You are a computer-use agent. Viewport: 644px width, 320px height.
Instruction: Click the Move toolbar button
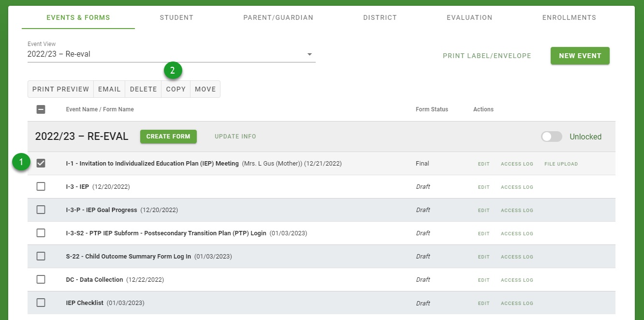(205, 89)
